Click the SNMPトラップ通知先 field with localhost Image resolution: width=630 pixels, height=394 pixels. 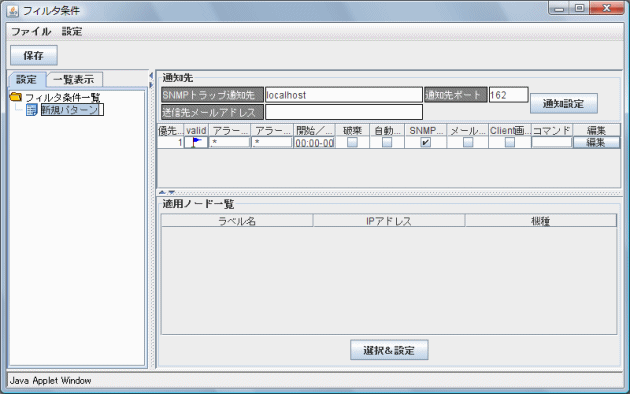click(x=344, y=95)
